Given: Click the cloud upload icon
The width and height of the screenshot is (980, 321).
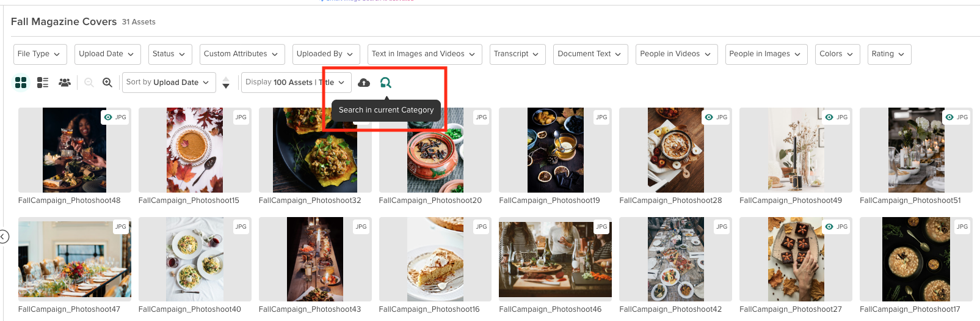Looking at the screenshot, I should coord(364,83).
